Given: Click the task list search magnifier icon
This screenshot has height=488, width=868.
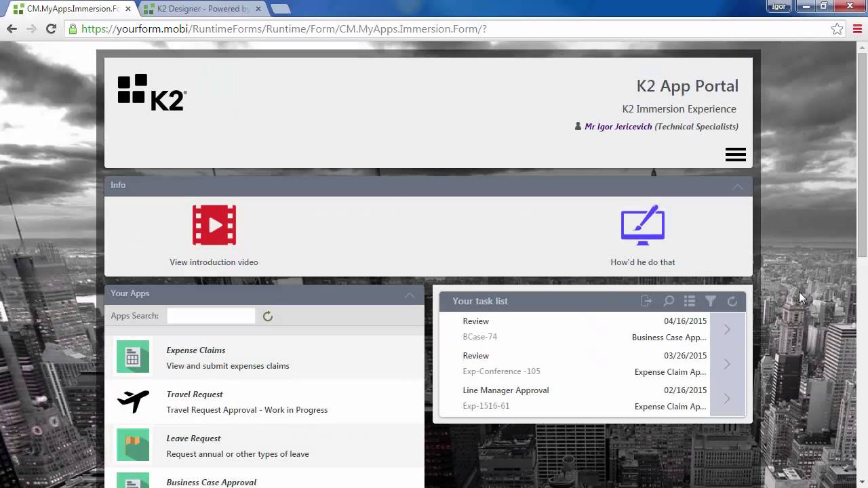Looking at the screenshot, I should click(x=668, y=301).
